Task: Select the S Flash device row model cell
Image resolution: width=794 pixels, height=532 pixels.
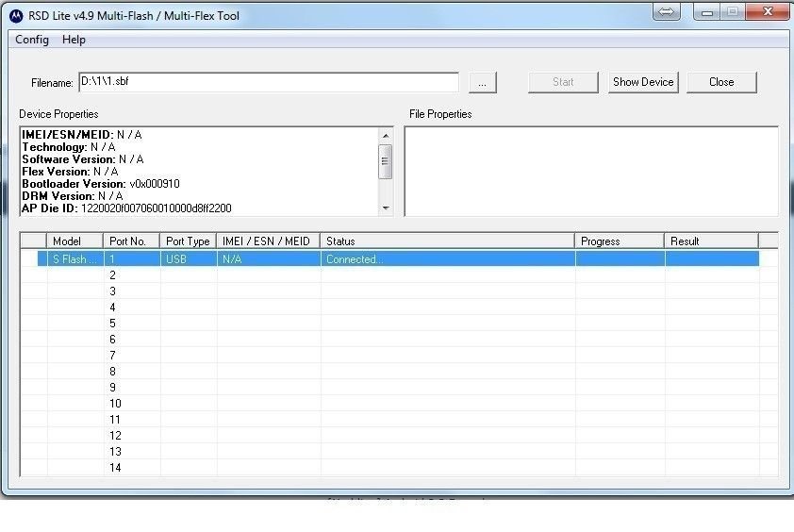Action: coord(74,258)
